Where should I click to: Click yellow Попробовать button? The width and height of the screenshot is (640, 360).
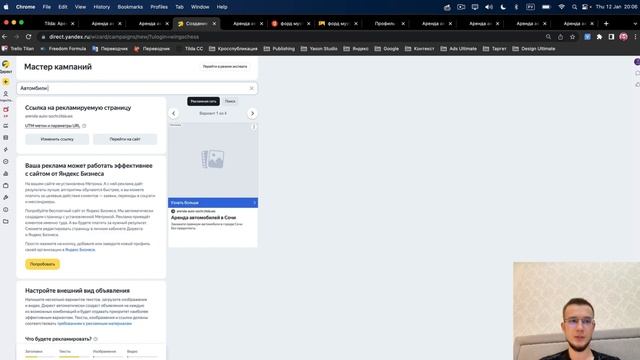click(42, 264)
